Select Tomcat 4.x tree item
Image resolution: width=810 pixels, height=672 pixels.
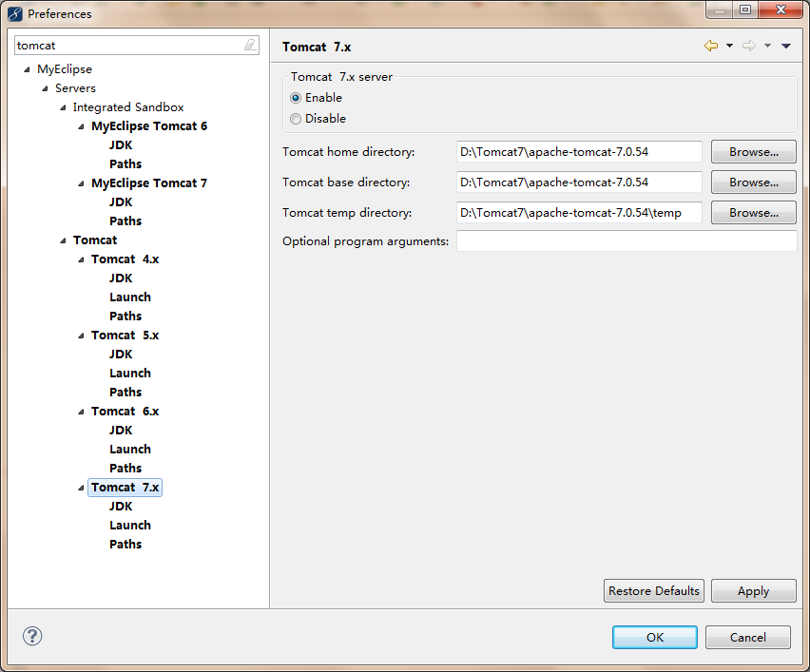[125, 259]
